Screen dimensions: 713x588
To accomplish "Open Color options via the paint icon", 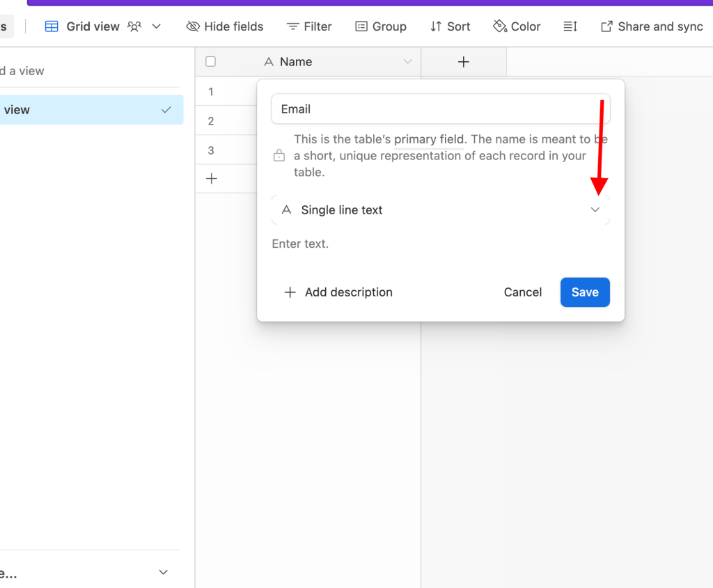I will pyautogui.click(x=498, y=26).
